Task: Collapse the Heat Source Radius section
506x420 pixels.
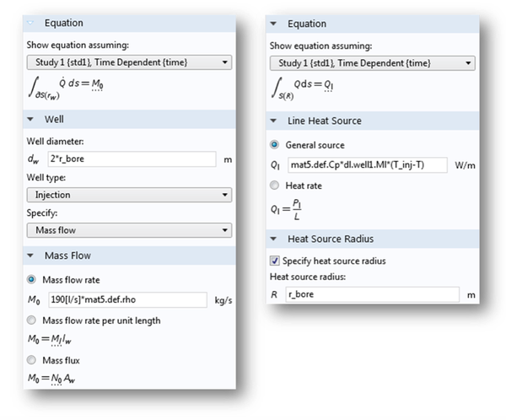Action: click(274, 239)
